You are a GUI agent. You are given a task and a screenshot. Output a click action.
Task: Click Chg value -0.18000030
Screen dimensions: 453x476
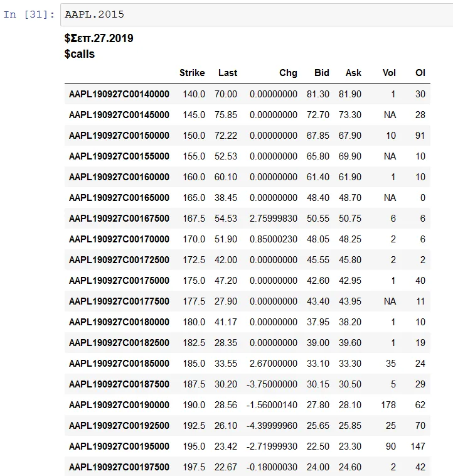tap(272, 467)
